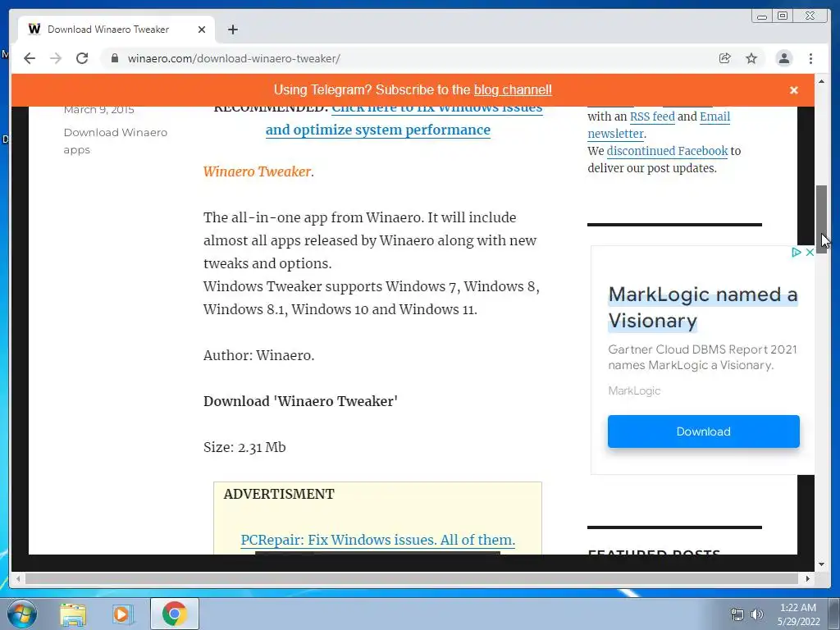
Task: Click the ADVERTISMENT heading
Action: click(279, 494)
